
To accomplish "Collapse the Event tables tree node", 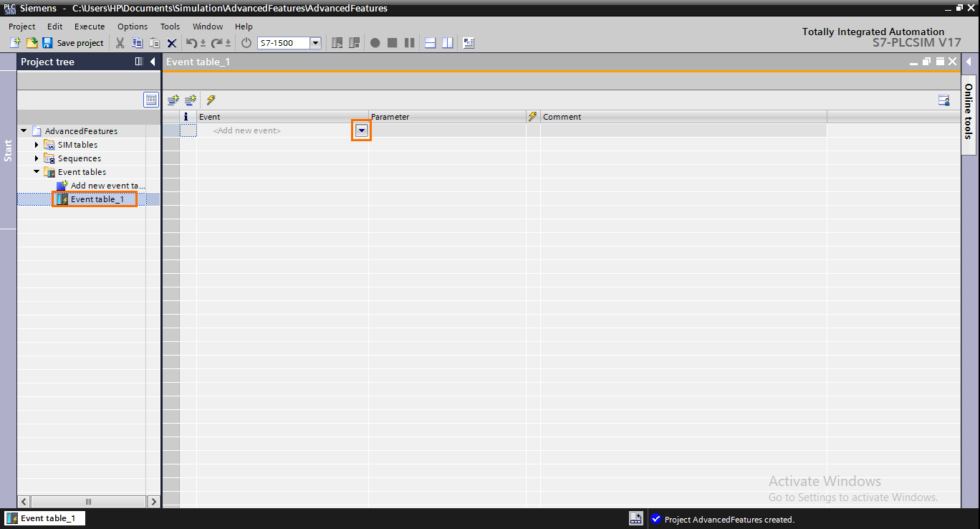I will click(36, 171).
